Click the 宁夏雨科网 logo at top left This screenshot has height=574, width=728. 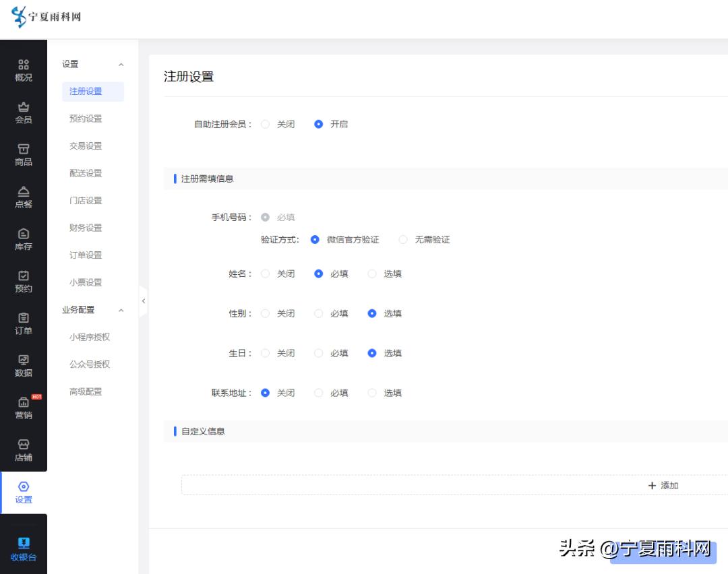pos(46,16)
